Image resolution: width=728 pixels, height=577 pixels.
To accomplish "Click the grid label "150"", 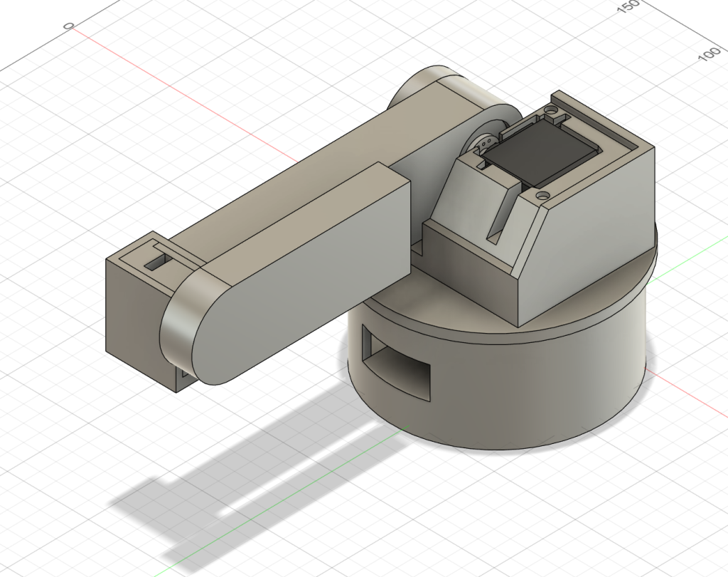I will [x=628, y=7].
